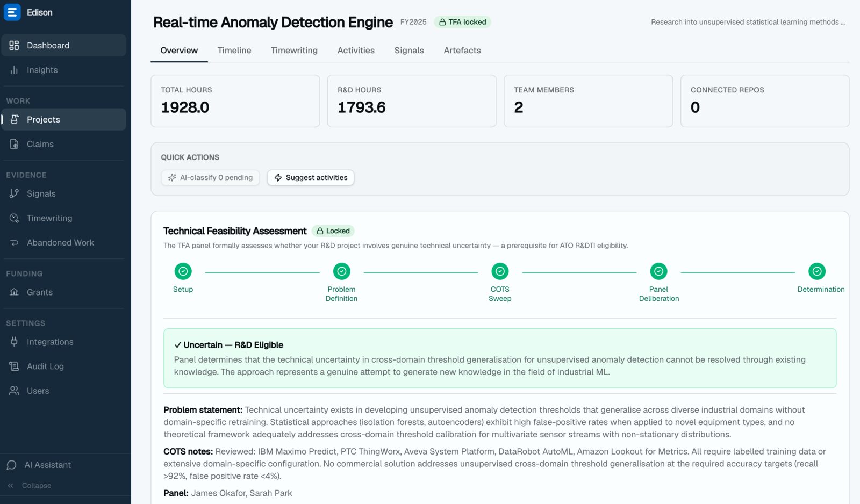Screen dimensions: 860x504
Task: Click the Grants bank icon
Action: [14, 292]
